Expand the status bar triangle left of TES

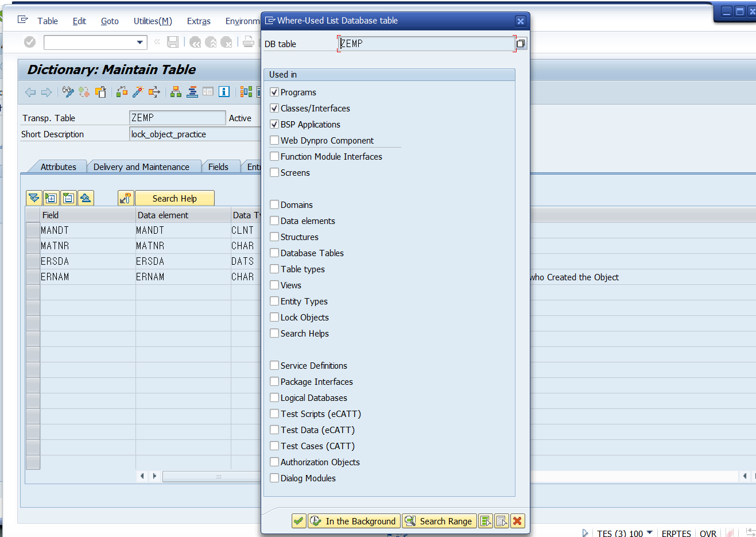(x=585, y=533)
